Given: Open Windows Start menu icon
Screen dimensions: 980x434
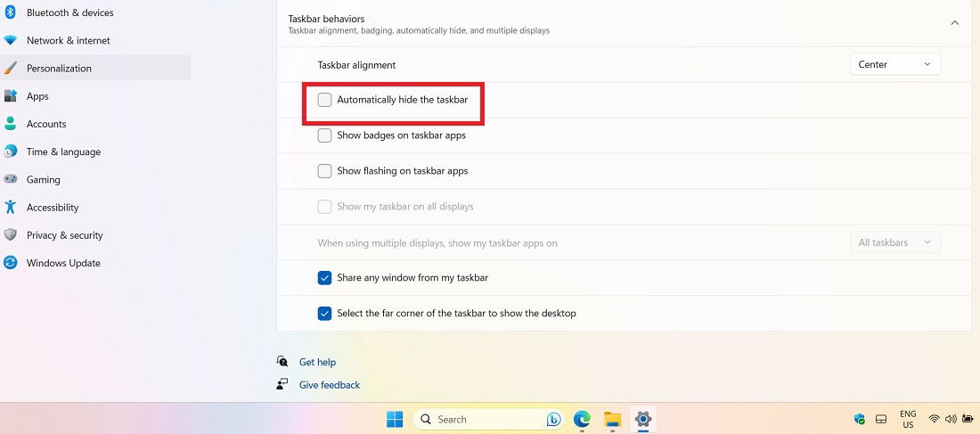Looking at the screenshot, I should 395,419.
